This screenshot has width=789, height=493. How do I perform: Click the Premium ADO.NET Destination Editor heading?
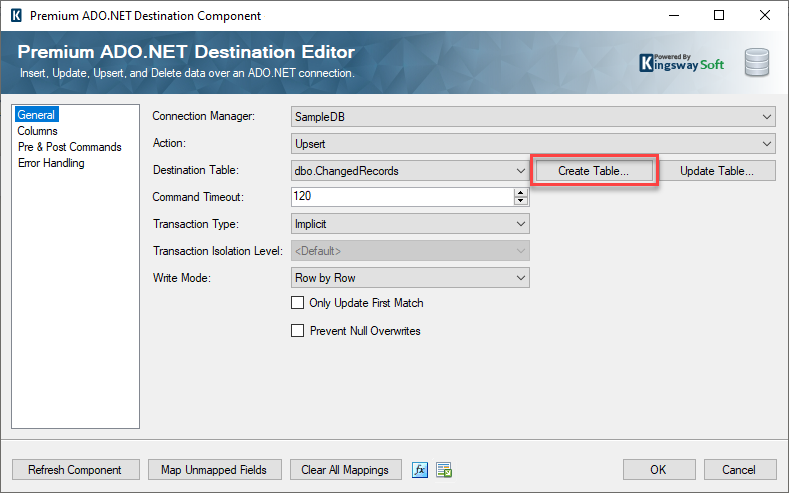(186, 52)
